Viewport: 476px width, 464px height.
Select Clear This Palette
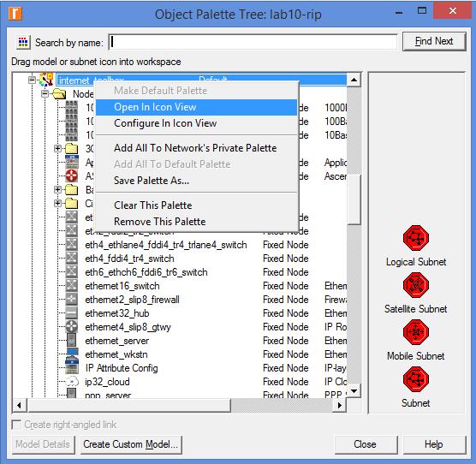196,205
